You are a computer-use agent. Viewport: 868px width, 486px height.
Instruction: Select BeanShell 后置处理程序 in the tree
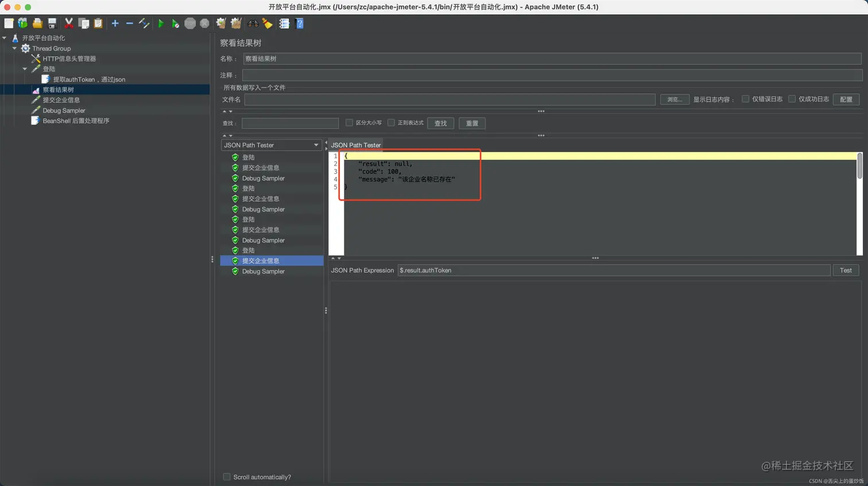76,121
